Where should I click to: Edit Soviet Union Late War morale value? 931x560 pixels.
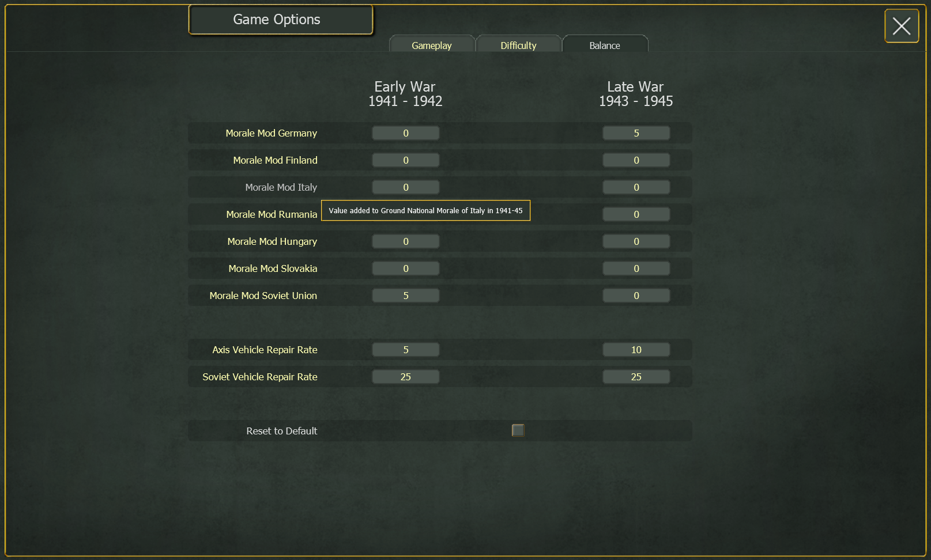click(636, 296)
